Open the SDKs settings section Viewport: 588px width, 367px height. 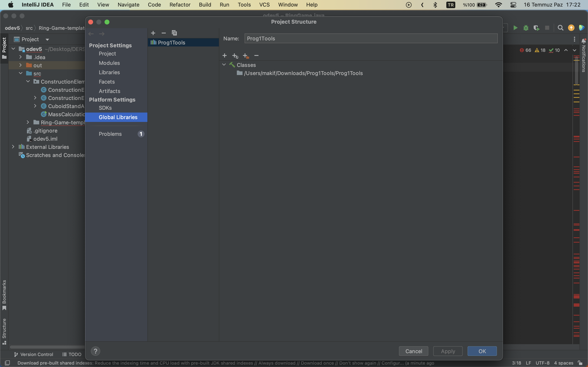click(105, 108)
